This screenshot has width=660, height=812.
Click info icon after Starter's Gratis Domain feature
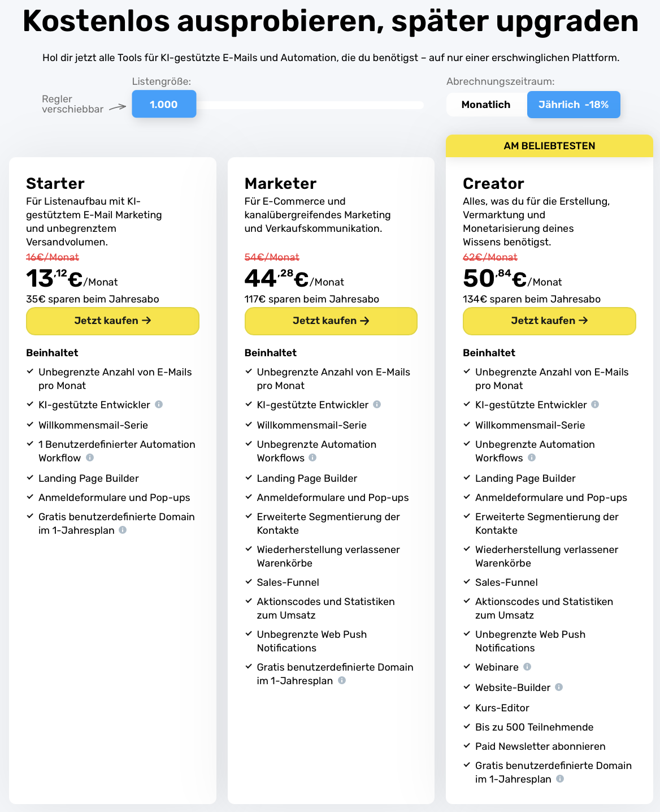pos(123,530)
